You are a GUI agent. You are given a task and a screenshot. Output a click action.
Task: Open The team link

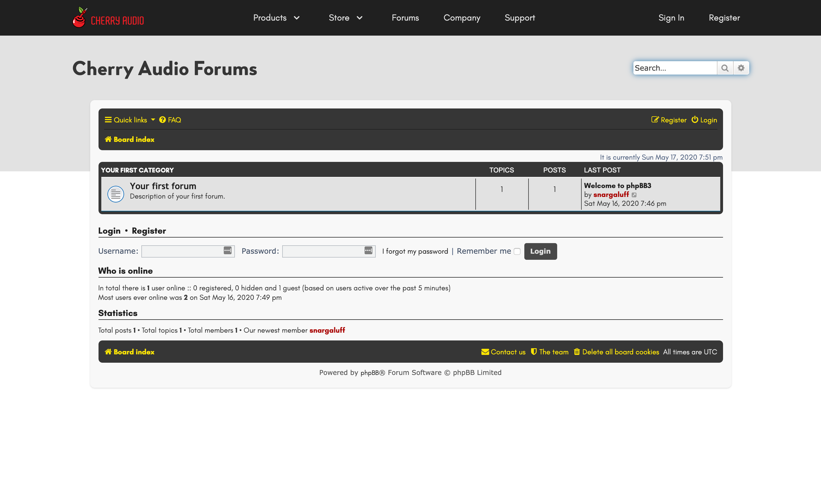[x=550, y=352]
